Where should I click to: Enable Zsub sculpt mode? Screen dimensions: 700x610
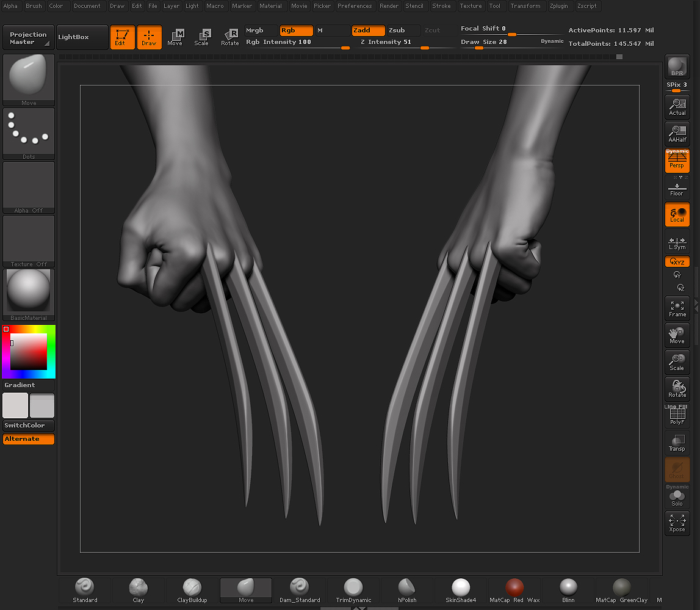pyautogui.click(x=403, y=31)
